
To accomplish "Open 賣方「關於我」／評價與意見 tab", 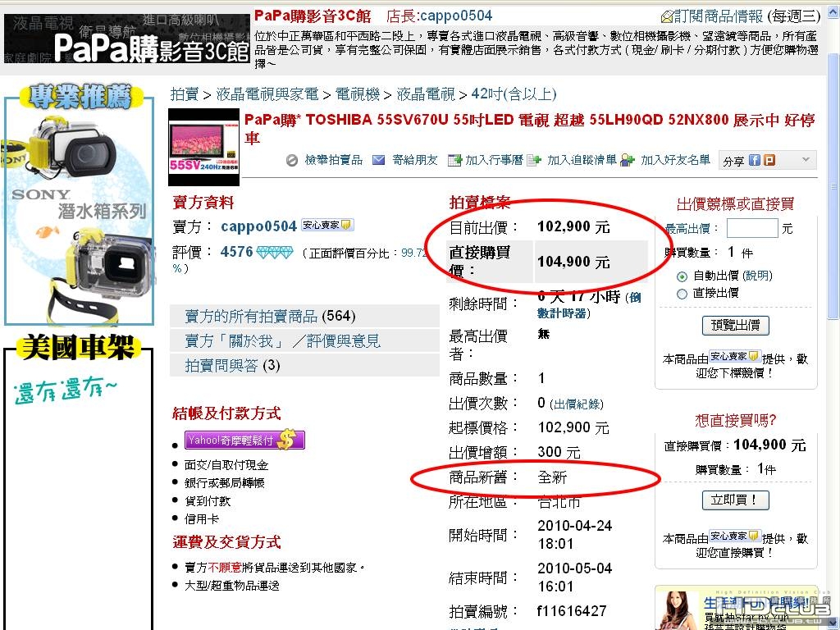I will tap(304, 340).
